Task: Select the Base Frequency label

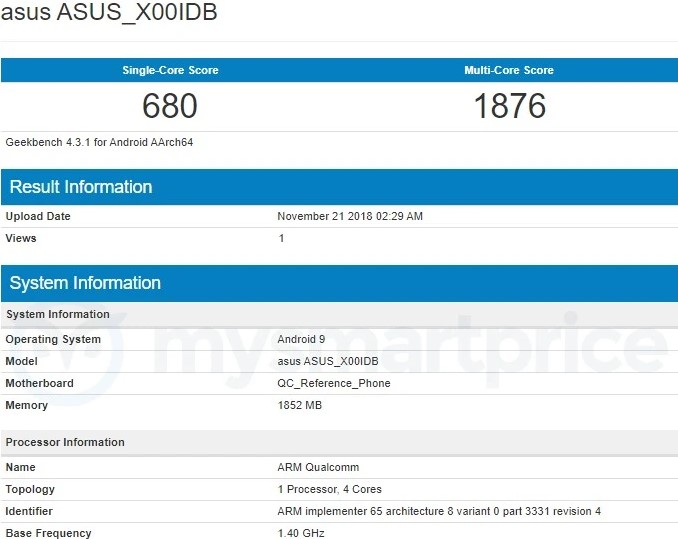Action: (x=48, y=533)
